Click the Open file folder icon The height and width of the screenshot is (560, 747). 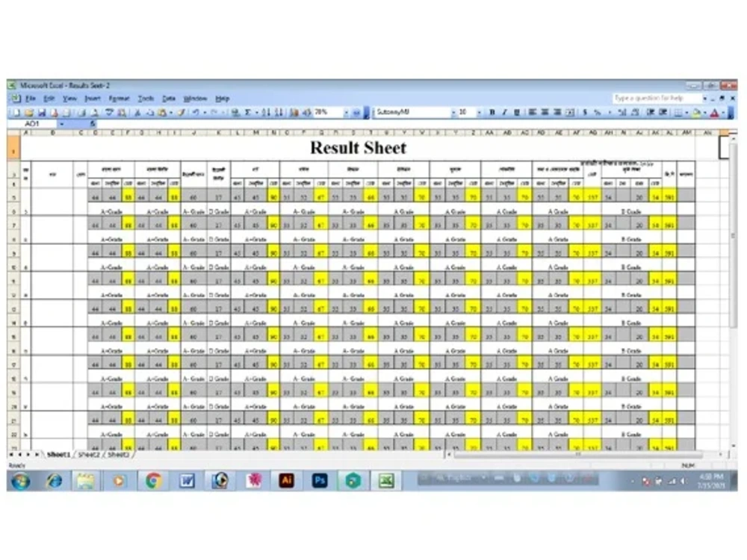(29, 113)
